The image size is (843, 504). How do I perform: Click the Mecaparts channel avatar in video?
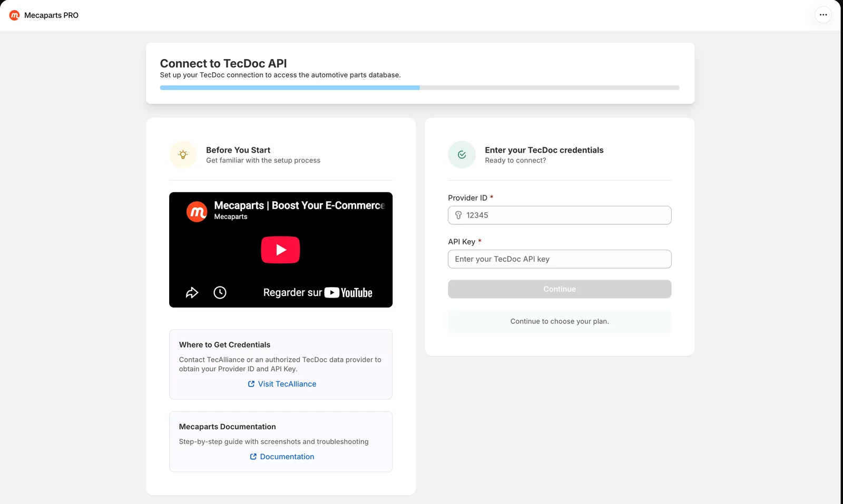tap(197, 212)
